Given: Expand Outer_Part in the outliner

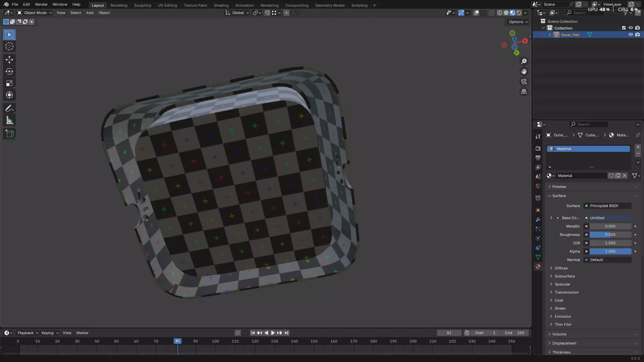Looking at the screenshot, I should tap(550, 35).
